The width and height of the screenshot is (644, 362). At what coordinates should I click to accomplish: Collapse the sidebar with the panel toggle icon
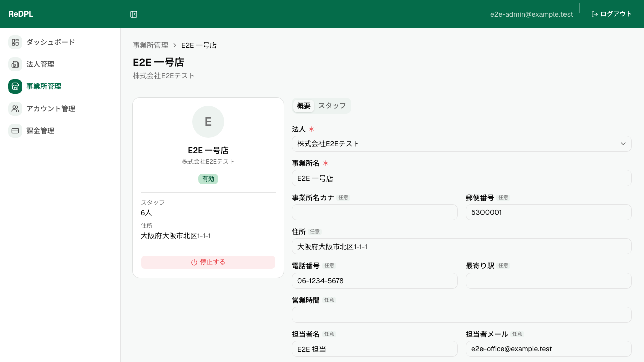[x=134, y=14]
